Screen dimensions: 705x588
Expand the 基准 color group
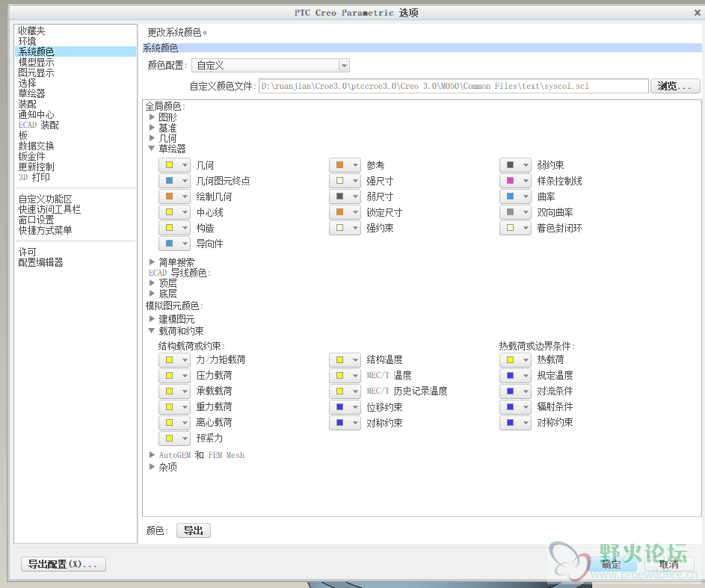click(152, 128)
